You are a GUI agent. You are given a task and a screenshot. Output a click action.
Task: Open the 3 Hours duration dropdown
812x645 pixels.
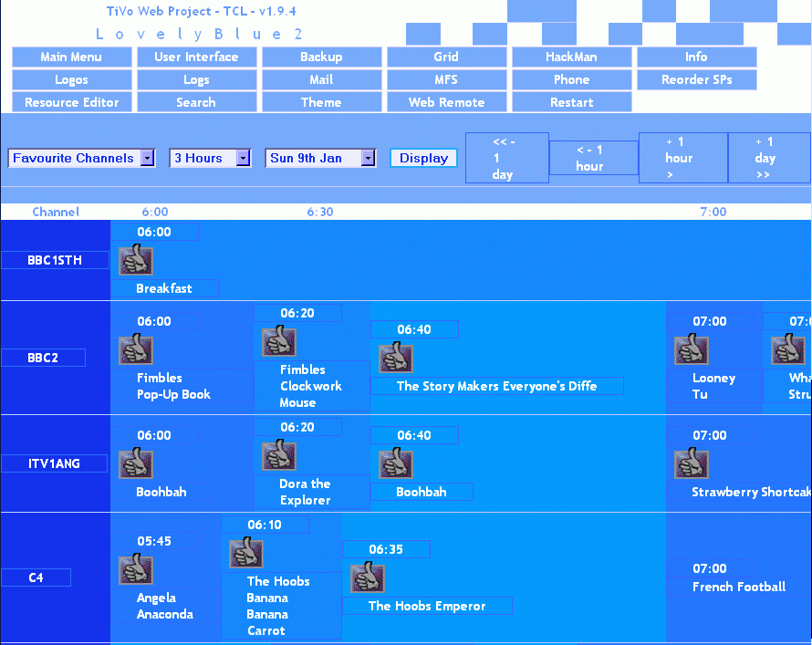(x=210, y=158)
